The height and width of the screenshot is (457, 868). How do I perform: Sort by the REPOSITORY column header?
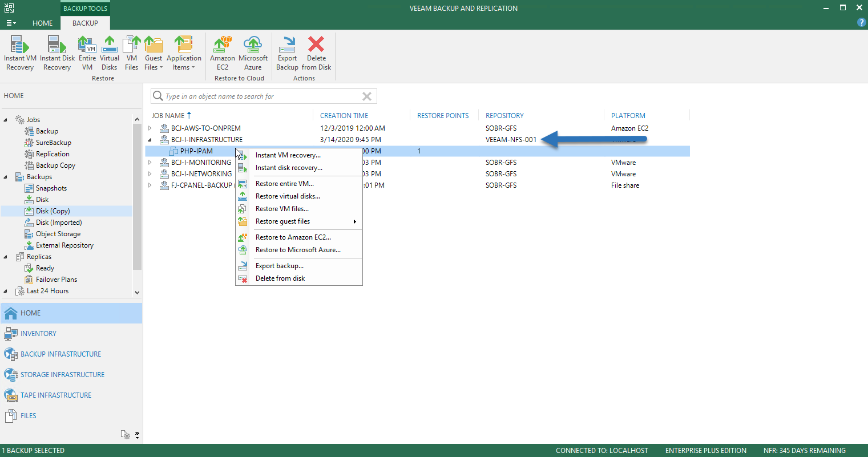(504, 115)
